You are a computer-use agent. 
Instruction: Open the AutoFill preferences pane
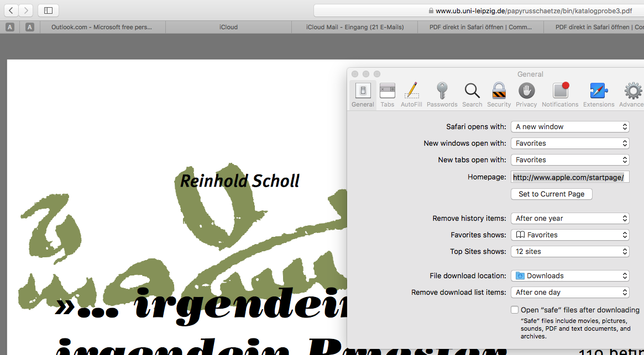click(x=411, y=95)
